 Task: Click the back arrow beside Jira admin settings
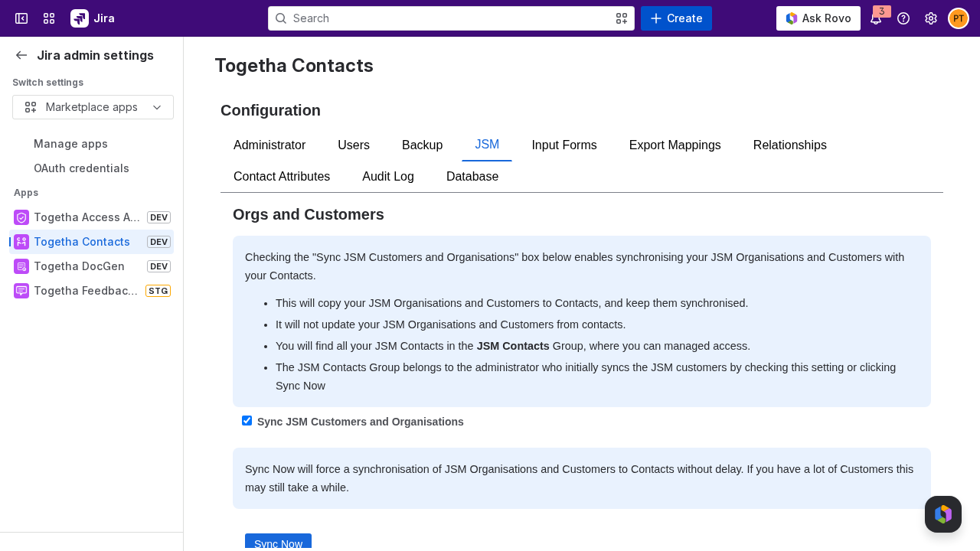coord(21,55)
